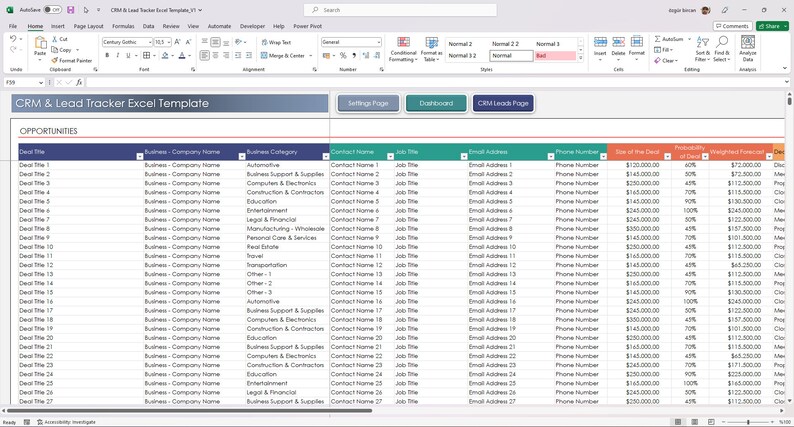Open the Fill Color bucket swatch

(x=165, y=55)
